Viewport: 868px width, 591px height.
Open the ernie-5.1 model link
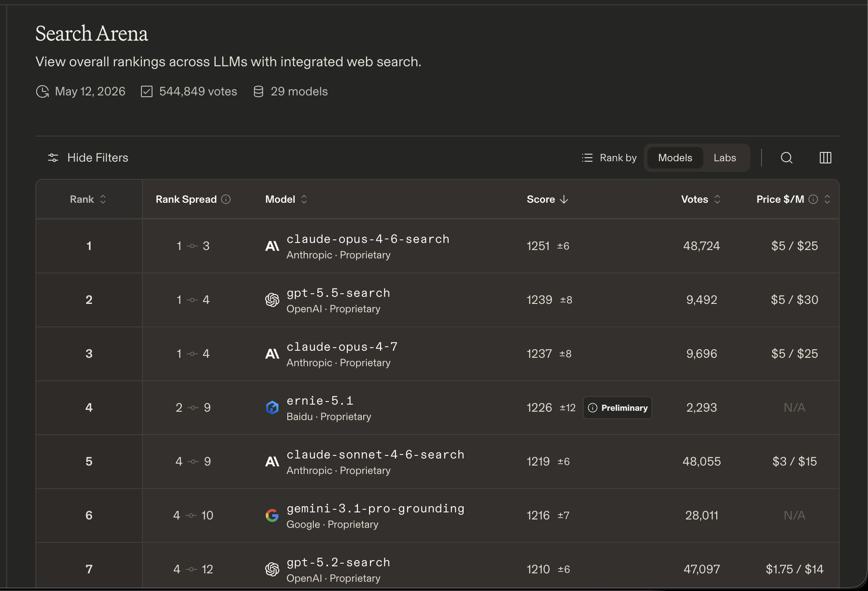click(320, 401)
